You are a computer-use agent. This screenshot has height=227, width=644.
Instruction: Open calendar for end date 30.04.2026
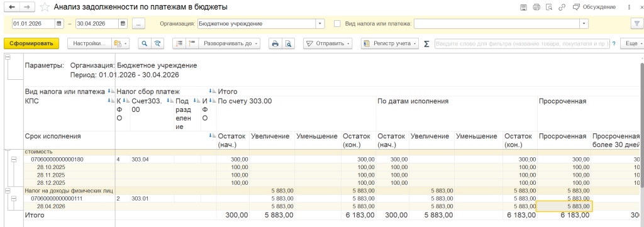click(123, 24)
